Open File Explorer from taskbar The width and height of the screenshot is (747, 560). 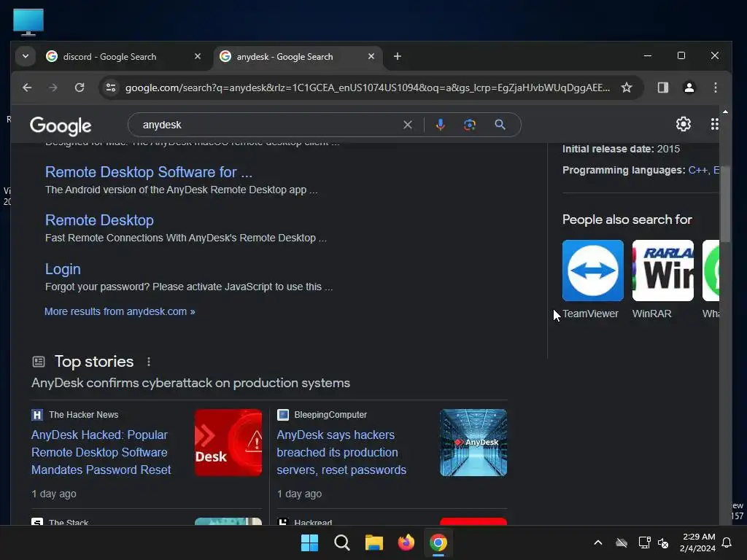374,542
